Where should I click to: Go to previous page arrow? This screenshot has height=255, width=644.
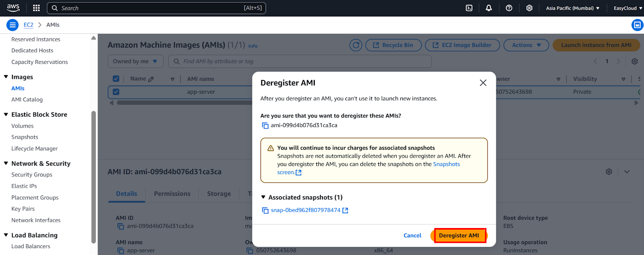[x=596, y=62]
